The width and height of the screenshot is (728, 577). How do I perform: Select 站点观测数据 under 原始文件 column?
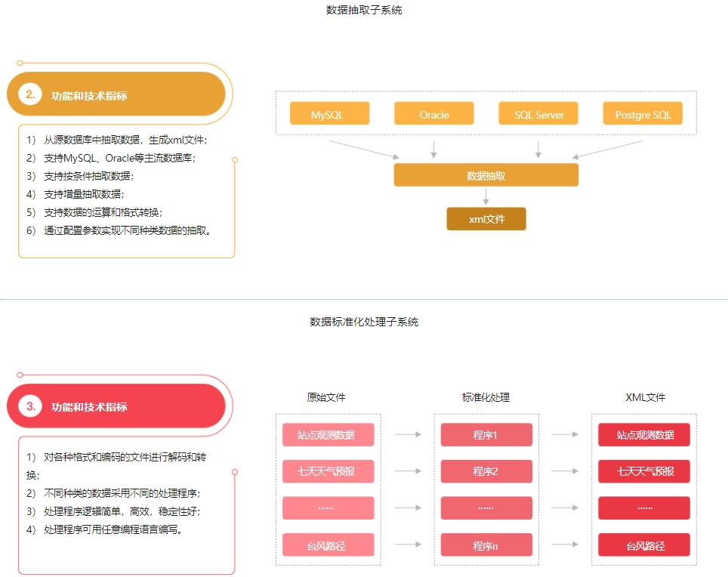(328, 435)
